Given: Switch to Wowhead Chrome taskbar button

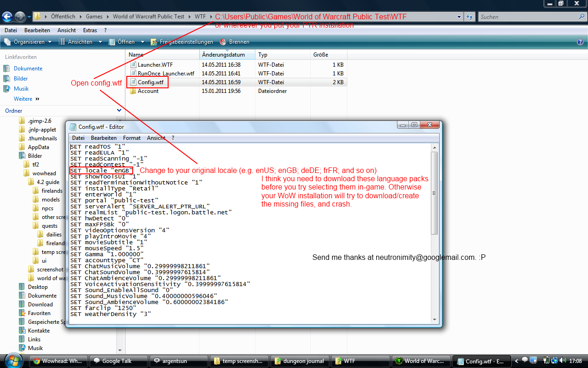Looking at the screenshot, I should pyautogui.click(x=58, y=361).
